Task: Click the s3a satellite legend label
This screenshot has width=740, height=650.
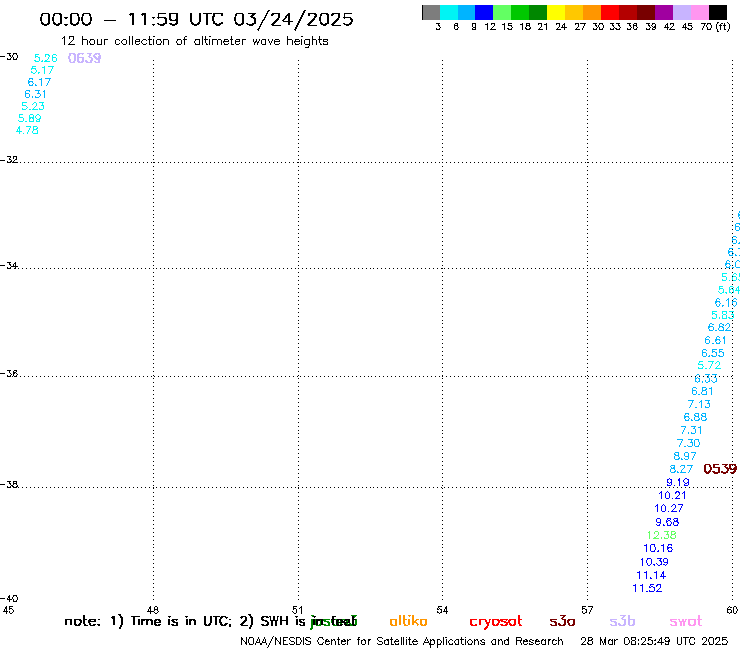Action: click(x=562, y=621)
